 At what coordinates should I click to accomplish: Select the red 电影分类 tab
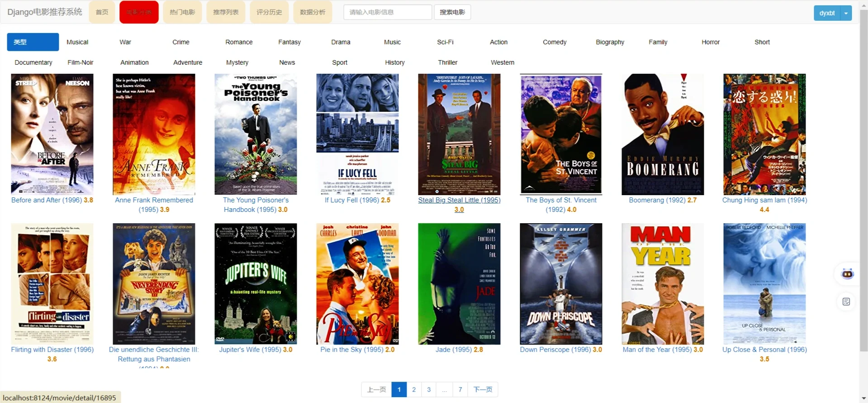139,12
